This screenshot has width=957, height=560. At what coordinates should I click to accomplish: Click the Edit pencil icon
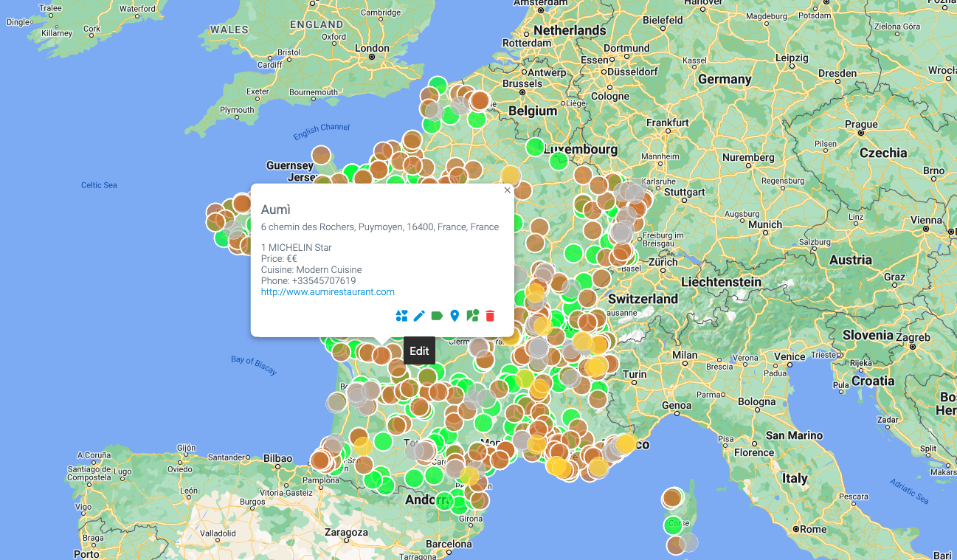coord(419,316)
